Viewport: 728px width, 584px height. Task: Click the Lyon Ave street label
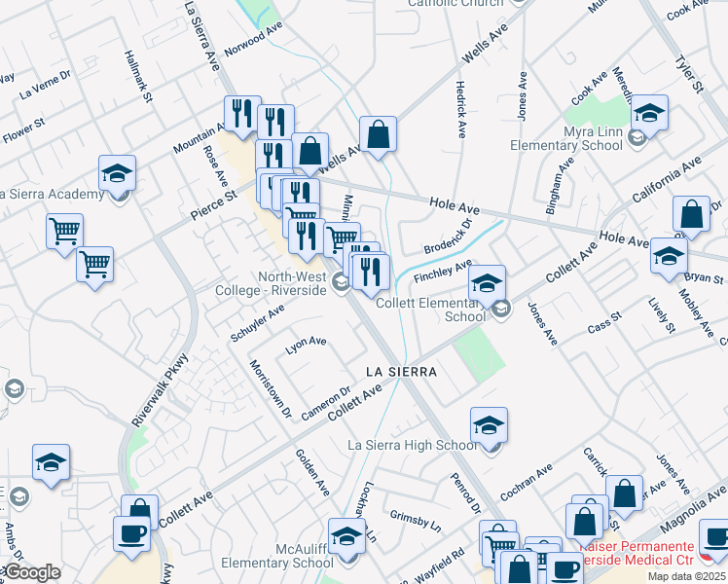point(306,345)
